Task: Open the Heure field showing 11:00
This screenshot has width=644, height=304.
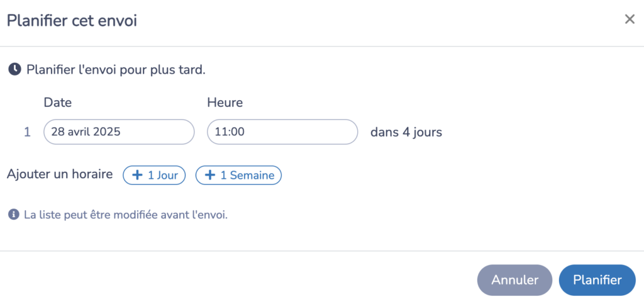Action: [282, 132]
